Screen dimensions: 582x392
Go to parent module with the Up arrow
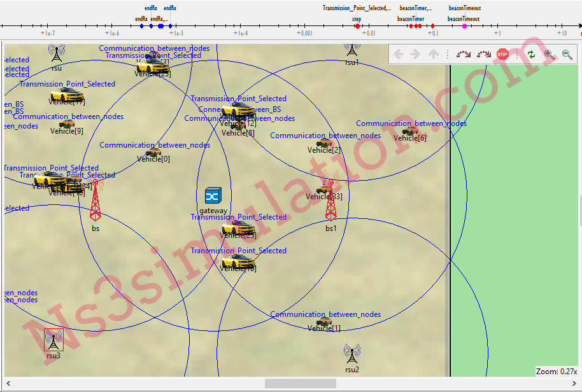(433, 54)
